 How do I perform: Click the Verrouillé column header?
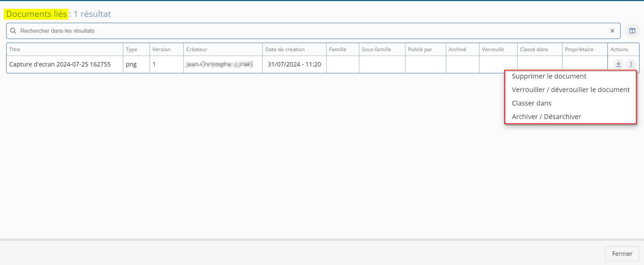point(493,49)
